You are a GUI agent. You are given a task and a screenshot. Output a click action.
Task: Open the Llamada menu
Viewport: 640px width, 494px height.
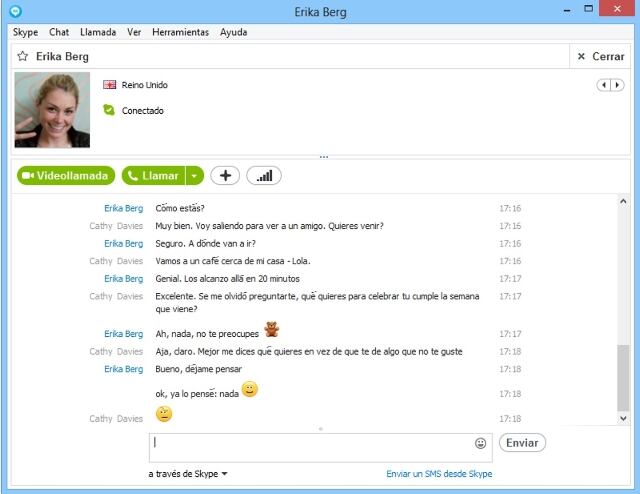(98, 32)
